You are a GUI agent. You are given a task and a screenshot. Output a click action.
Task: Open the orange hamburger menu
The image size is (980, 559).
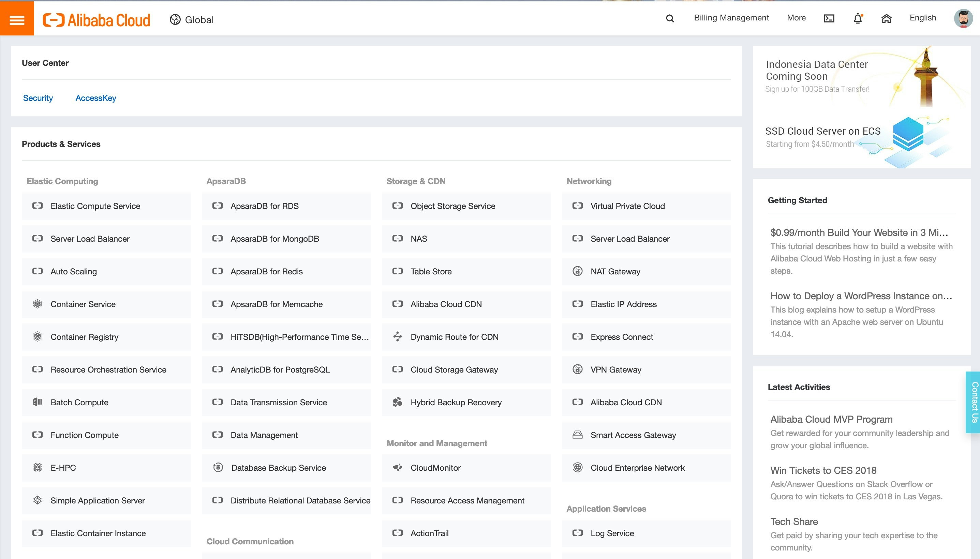tap(17, 18)
